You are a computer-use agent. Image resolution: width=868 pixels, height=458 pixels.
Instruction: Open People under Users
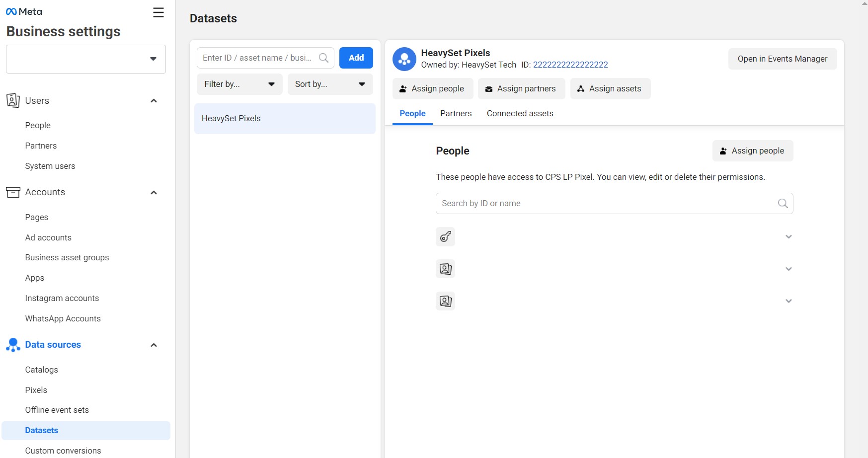click(38, 125)
